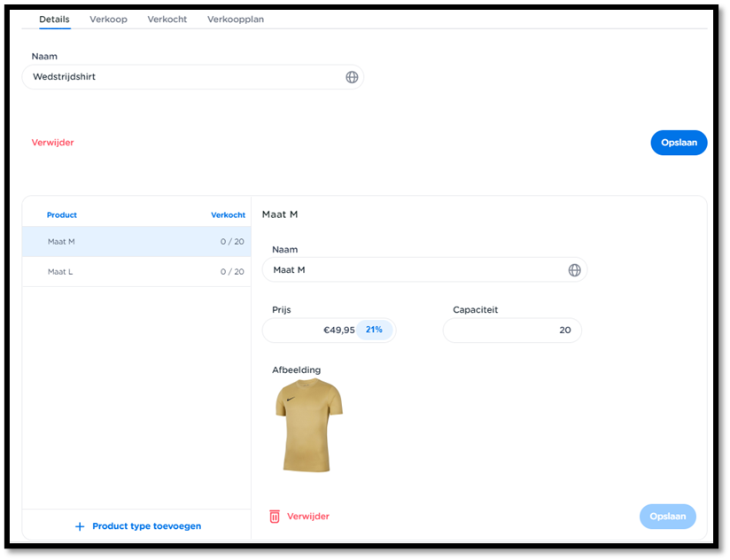
Task: Sort by the Product column header
Action: click(62, 215)
